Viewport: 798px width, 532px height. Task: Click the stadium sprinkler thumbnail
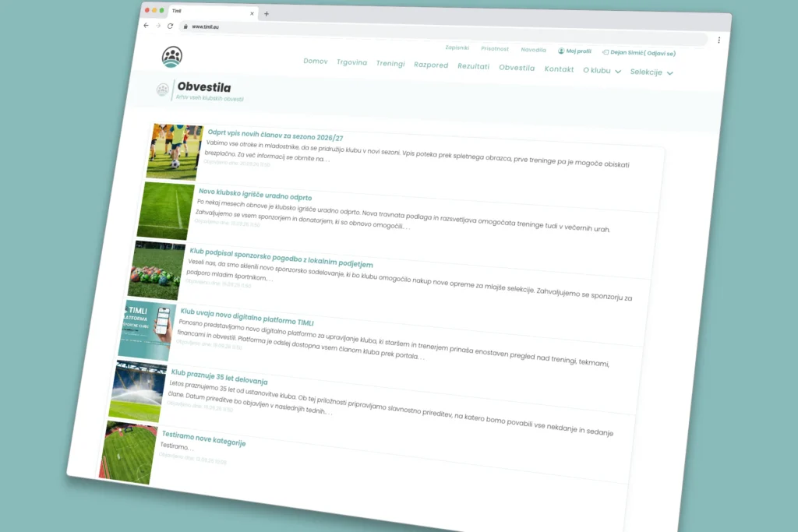point(137,391)
